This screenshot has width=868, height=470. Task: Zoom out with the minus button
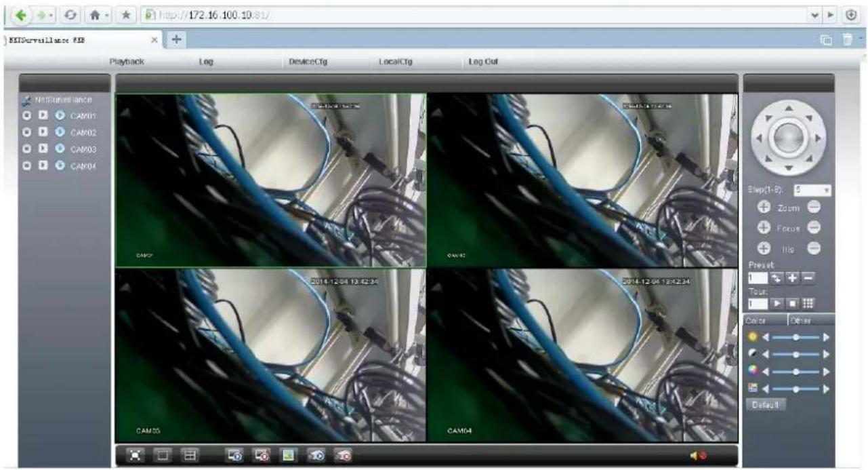(x=814, y=208)
